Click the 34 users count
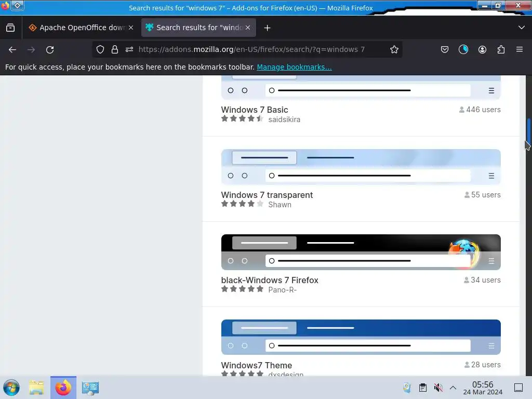The image size is (532, 399). [x=482, y=280]
